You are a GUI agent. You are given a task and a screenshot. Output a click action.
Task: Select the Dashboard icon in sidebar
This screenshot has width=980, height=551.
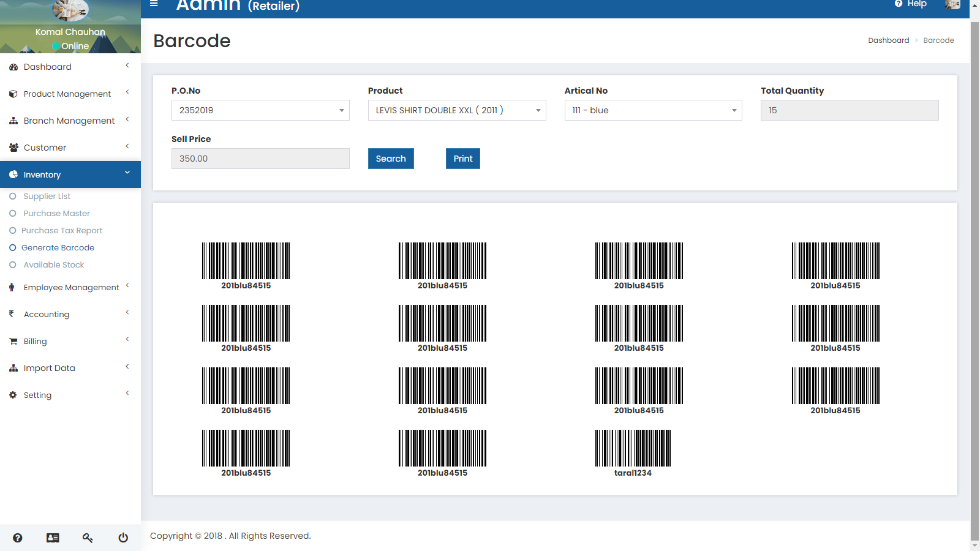pyautogui.click(x=13, y=67)
